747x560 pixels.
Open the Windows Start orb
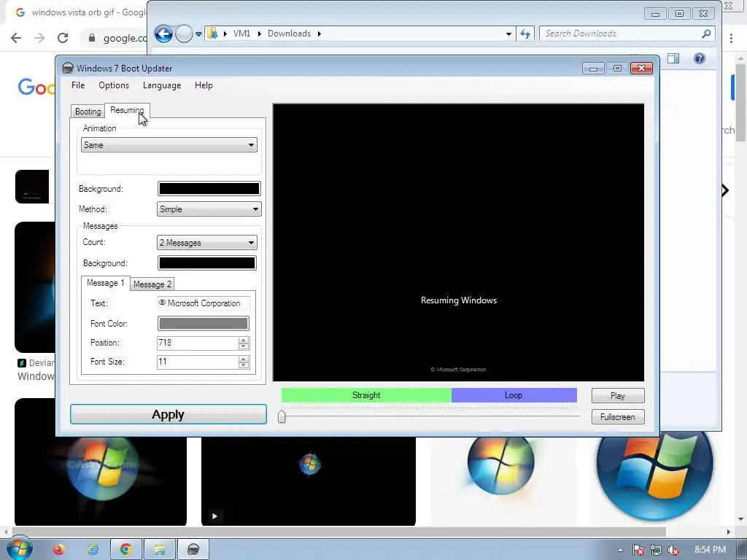(18, 548)
